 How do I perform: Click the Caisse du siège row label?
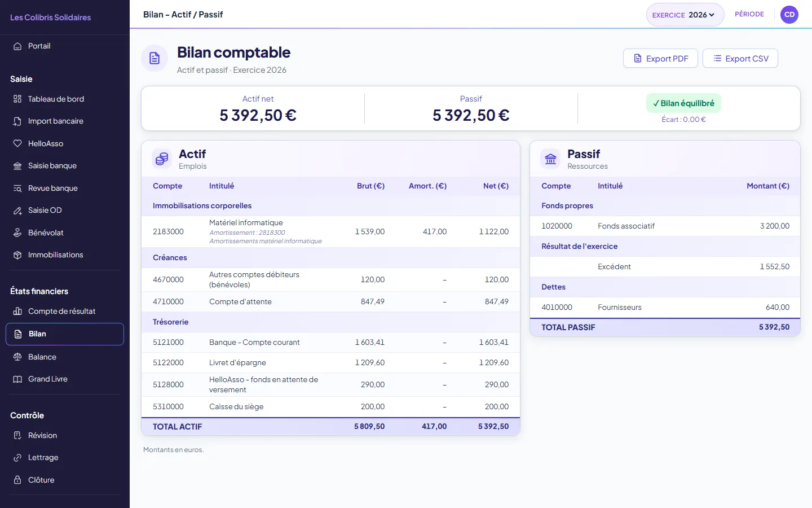tap(236, 407)
